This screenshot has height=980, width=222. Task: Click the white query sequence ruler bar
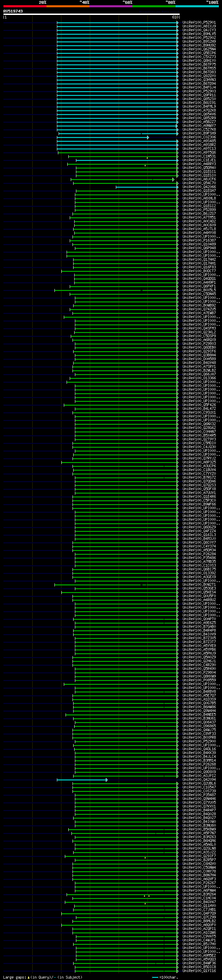(x=92, y=14)
